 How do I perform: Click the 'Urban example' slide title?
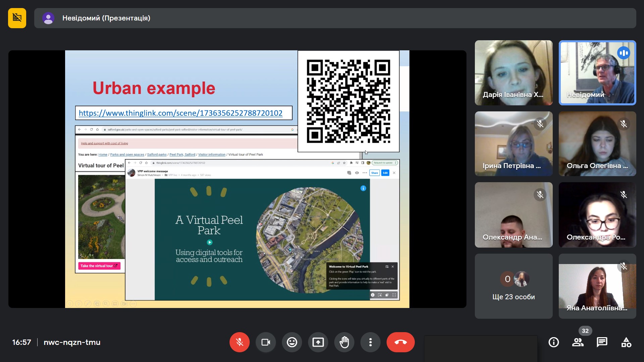[x=154, y=88]
